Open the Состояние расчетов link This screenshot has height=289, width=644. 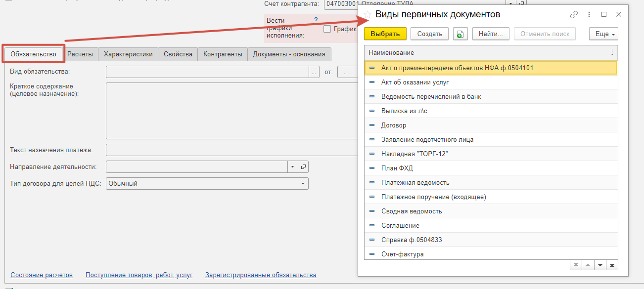[x=42, y=275]
